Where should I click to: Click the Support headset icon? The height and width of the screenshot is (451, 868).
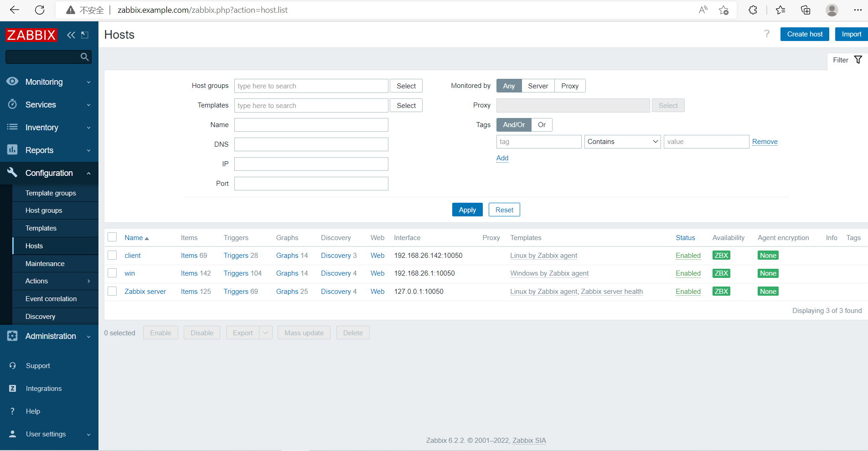pyautogui.click(x=13, y=366)
